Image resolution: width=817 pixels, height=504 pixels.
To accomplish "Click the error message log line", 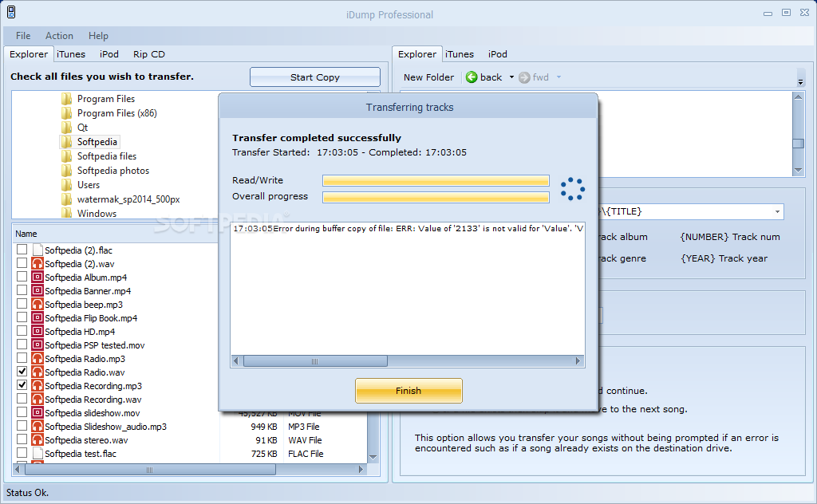I will 408,228.
